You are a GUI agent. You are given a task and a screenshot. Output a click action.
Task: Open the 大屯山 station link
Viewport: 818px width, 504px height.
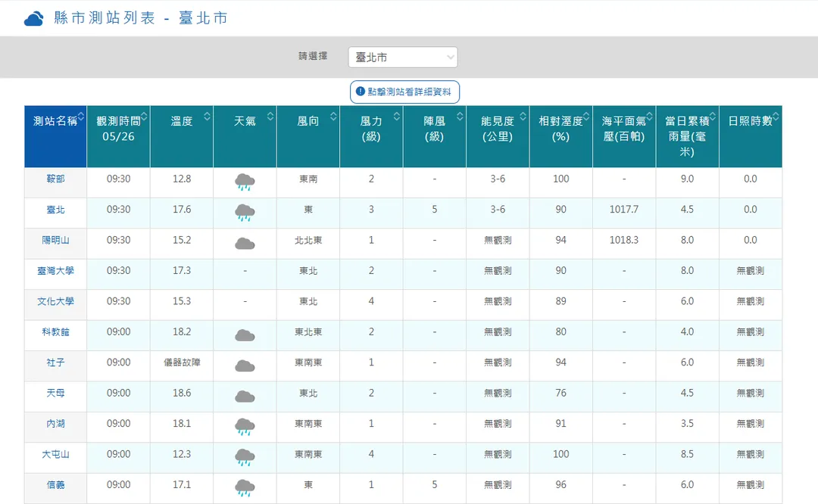(55, 455)
